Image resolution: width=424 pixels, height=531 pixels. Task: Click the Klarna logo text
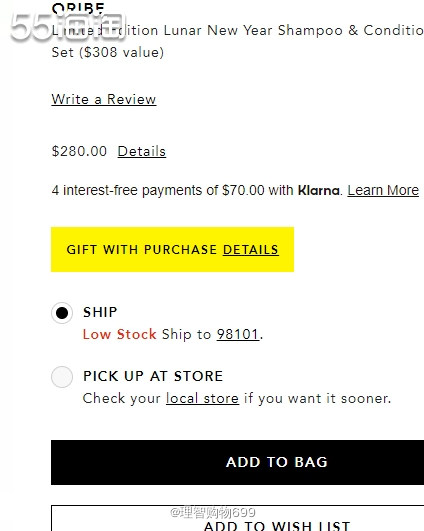click(318, 190)
